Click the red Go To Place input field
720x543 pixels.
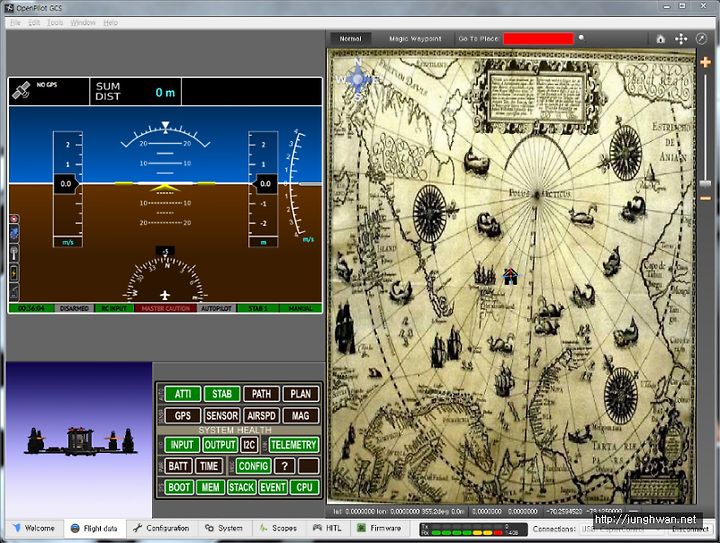538,39
